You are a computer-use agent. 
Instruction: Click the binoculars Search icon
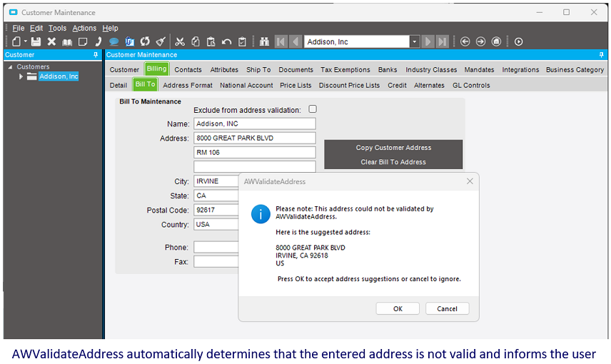click(x=265, y=41)
